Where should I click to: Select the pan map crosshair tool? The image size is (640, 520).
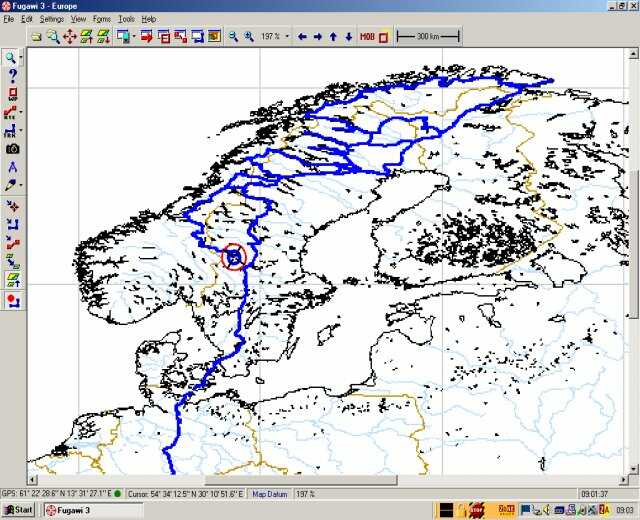click(x=69, y=37)
